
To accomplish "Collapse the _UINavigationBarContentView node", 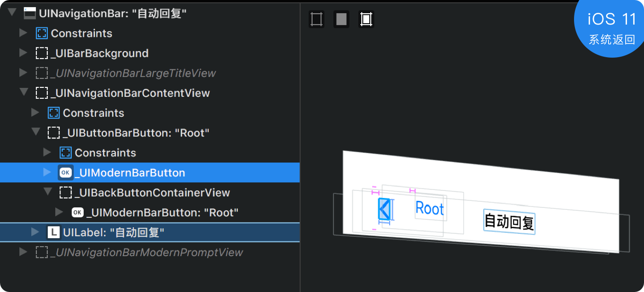I will click(24, 92).
